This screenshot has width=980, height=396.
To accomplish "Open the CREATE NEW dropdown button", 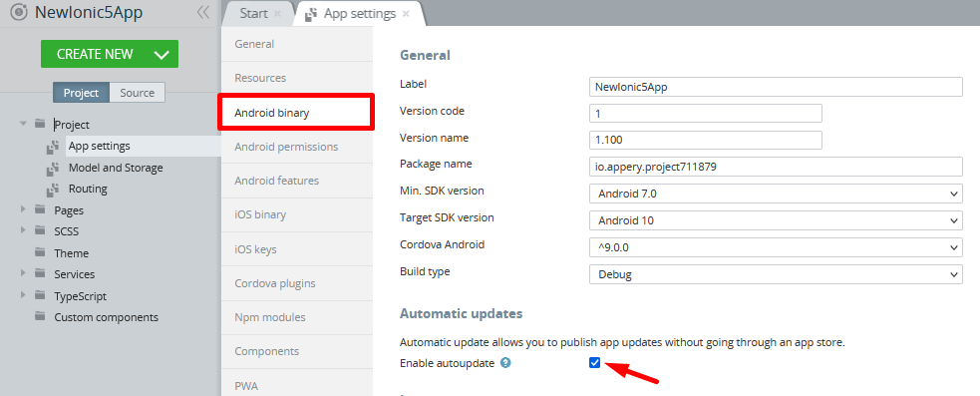I will [x=110, y=54].
